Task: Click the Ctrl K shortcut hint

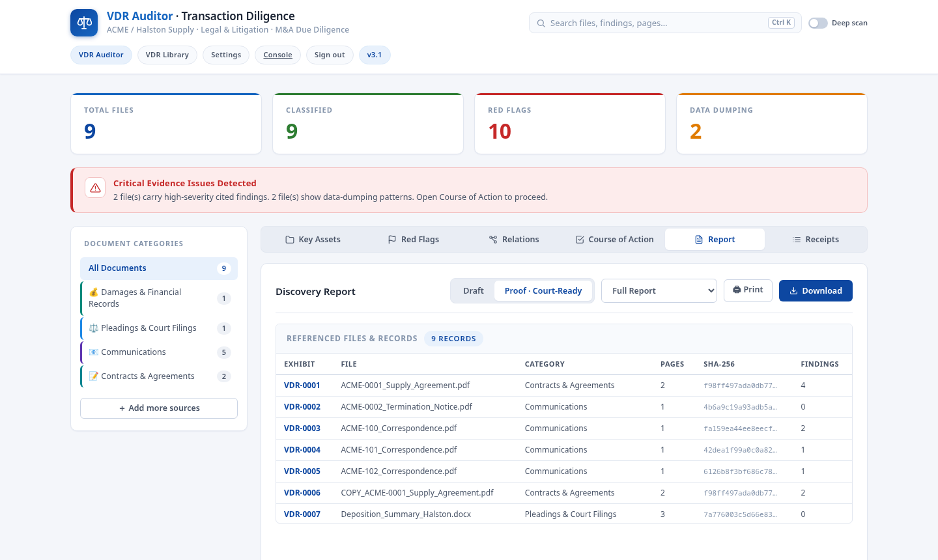Action: 781,23
